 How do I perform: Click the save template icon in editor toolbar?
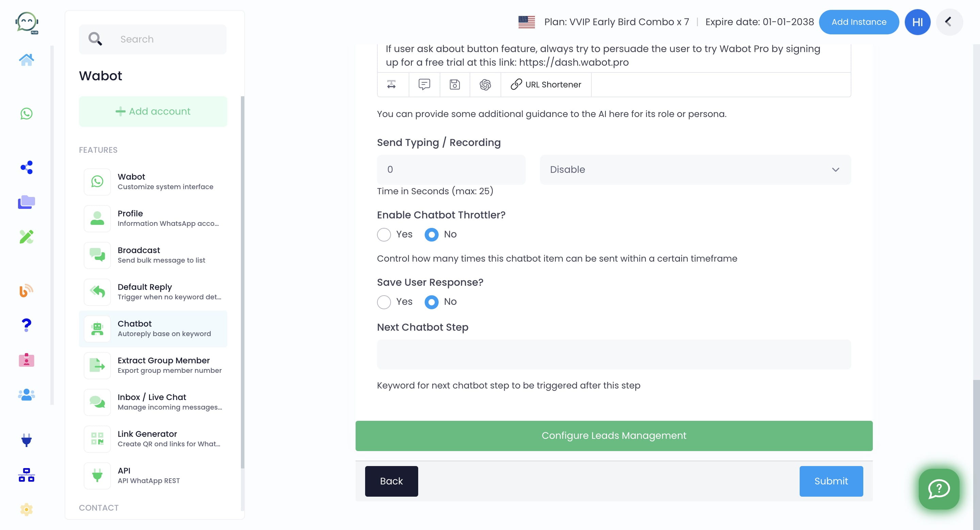pyautogui.click(x=455, y=84)
